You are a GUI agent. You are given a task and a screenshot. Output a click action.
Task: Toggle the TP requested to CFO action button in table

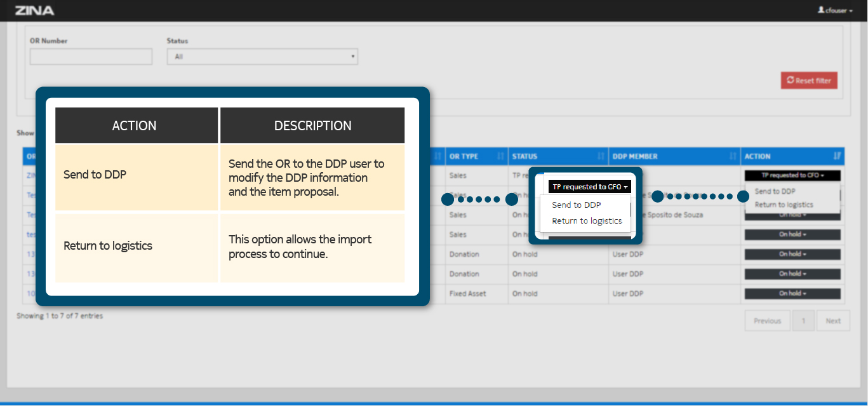pyautogui.click(x=792, y=175)
